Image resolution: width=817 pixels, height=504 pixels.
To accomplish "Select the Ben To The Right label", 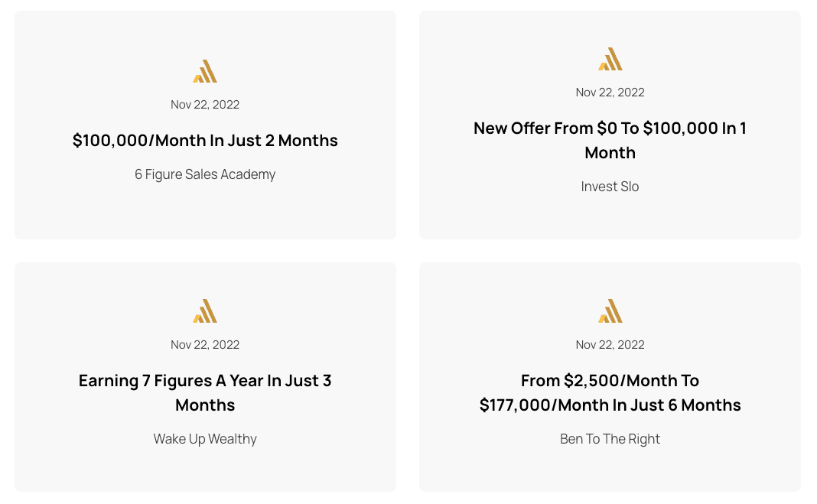I will 610,439.
